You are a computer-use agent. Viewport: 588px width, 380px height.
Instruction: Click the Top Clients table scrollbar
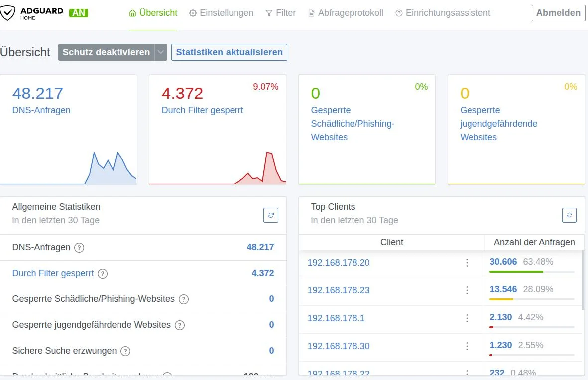(x=583, y=280)
